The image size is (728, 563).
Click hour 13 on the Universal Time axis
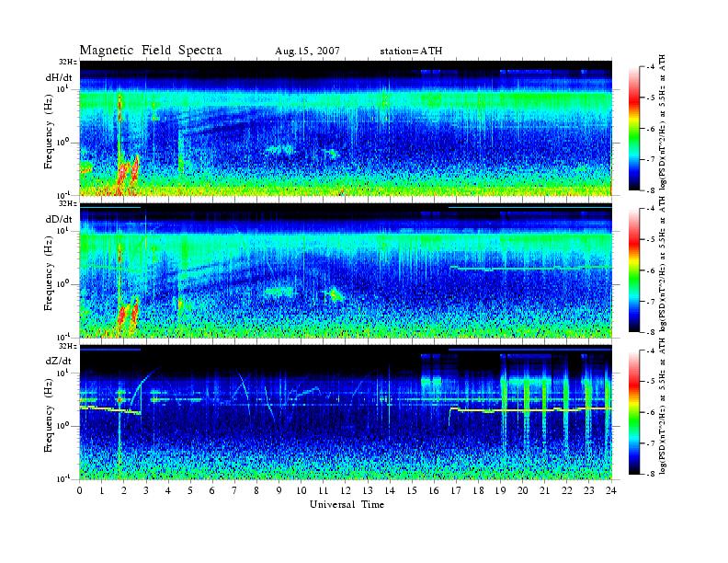(368, 491)
